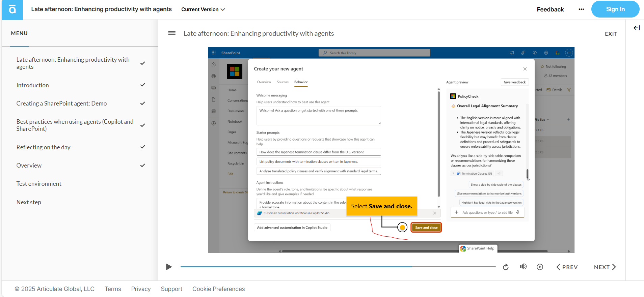This screenshot has height=297, width=644.
Task: Click the Give Feedback button
Action: coord(514,82)
